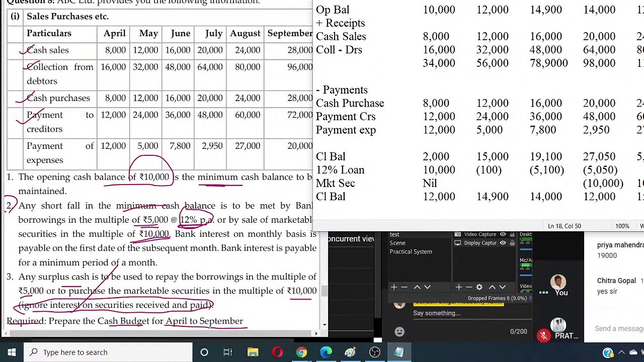The image size is (644, 362).
Task: Remove selected source with minus icon
Action: point(469,287)
